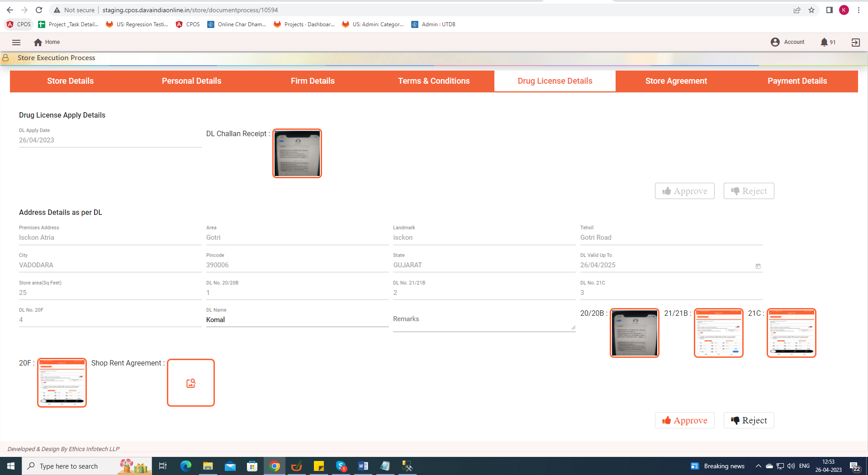View the DL Challan Receipt thumbnail
Viewport: 868px width, 475px height.
(297, 153)
